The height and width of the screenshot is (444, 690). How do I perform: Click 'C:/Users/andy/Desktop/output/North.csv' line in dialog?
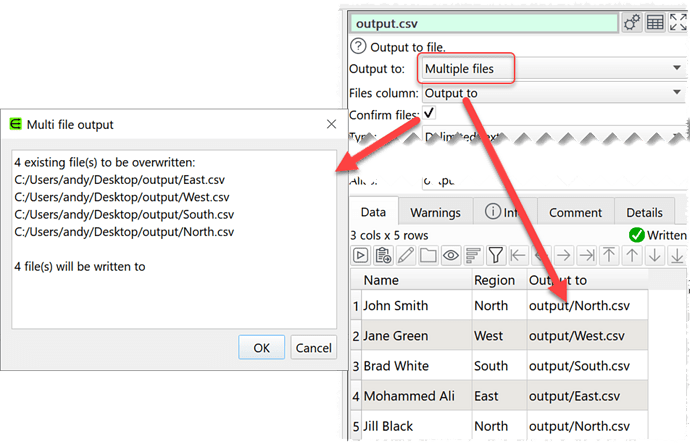click(x=124, y=231)
